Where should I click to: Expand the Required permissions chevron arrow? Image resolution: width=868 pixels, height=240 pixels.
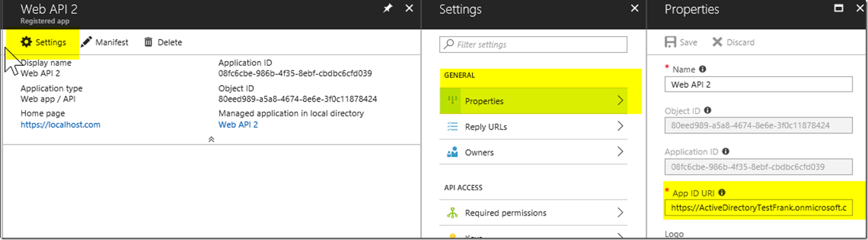[x=620, y=212]
